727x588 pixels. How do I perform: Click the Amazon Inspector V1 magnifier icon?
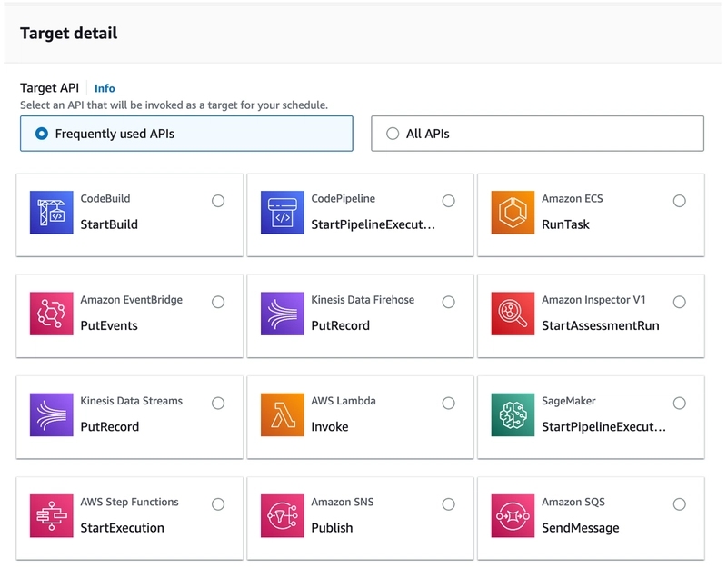pyautogui.click(x=513, y=314)
